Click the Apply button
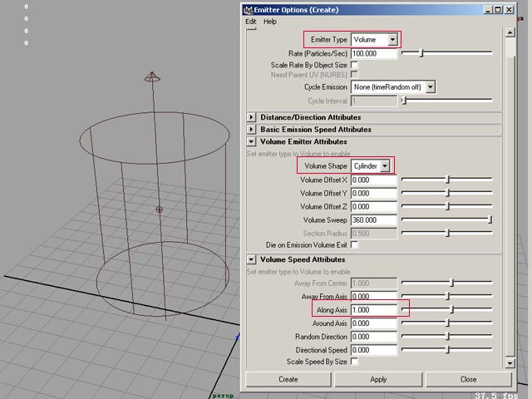The height and width of the screenshot is (399, 532). (x=378, y=379)
